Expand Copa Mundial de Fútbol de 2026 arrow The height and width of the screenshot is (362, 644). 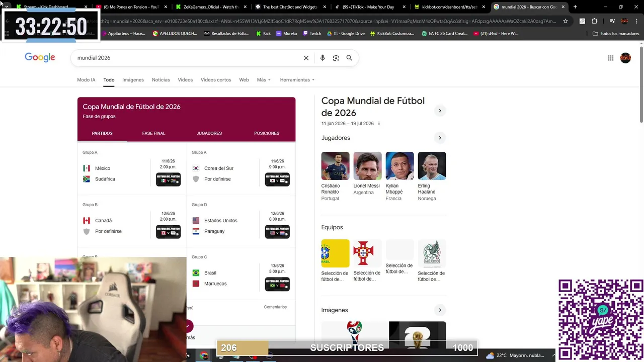point(440,111)
